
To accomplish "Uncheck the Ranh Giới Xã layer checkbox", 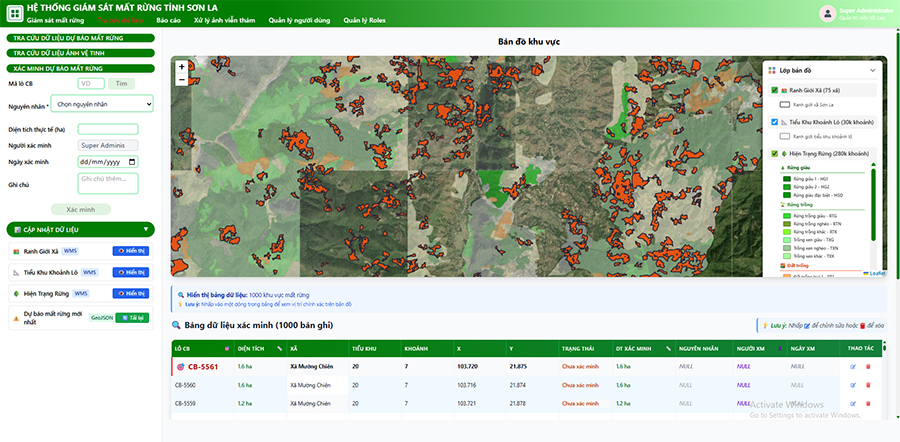I will tap(773, 90).
